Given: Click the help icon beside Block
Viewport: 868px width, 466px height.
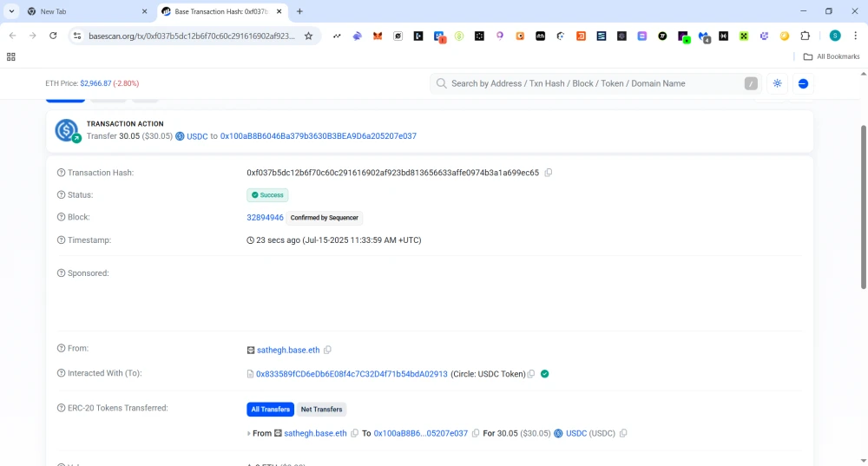Looking at the screenshot, I should click(x=61, y=218).
